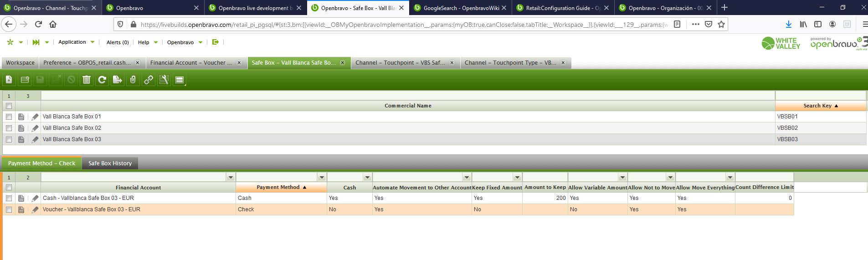
Task: Click the browser home icon
Action: (x=53, y=24)
